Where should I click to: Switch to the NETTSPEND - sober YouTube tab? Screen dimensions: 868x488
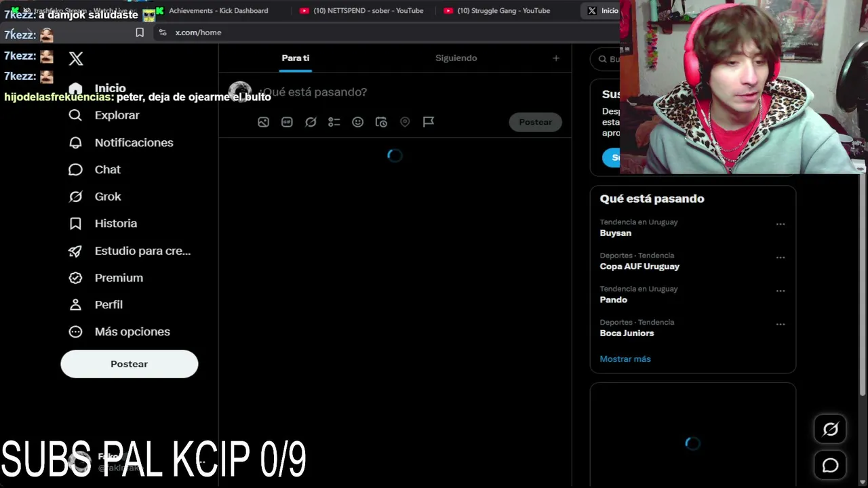(368, 11)
